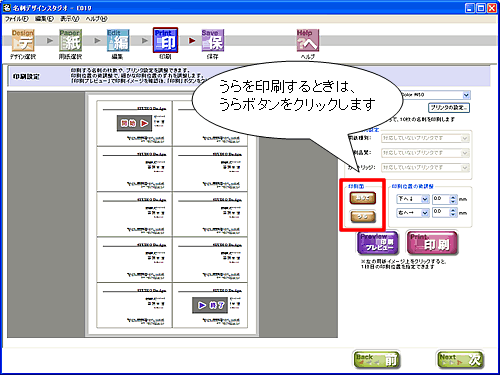
Task: Click the プリンタの設定 button
Action: pos(449,108)
